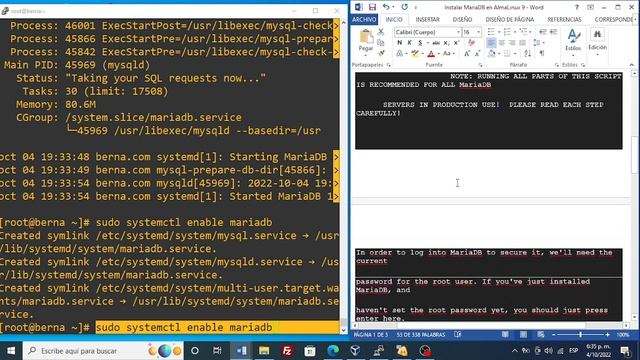640x360 pixels.
Task: Toggle strikethrough (abc) formatting
Action: (436, 42)
